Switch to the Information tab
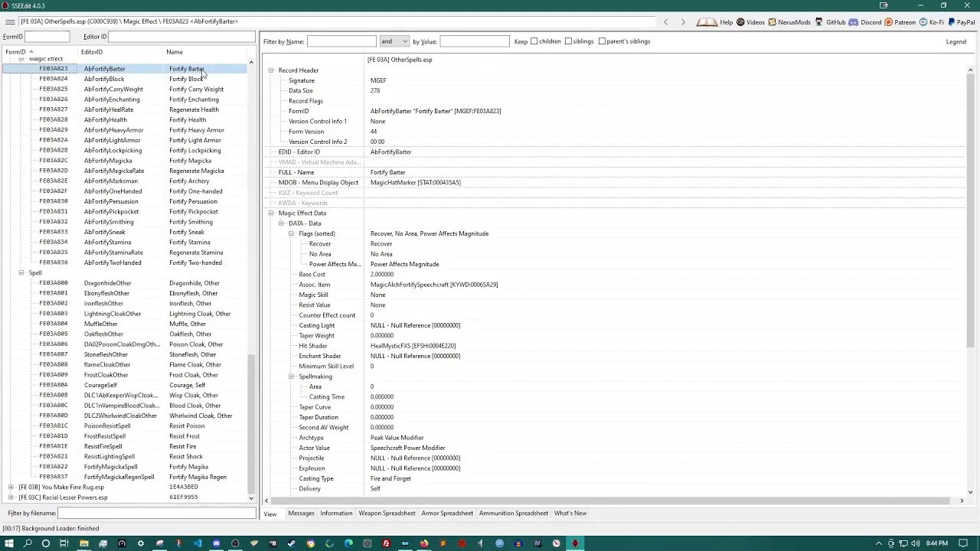Screen dimensions: 980x551 click(336, 514)
